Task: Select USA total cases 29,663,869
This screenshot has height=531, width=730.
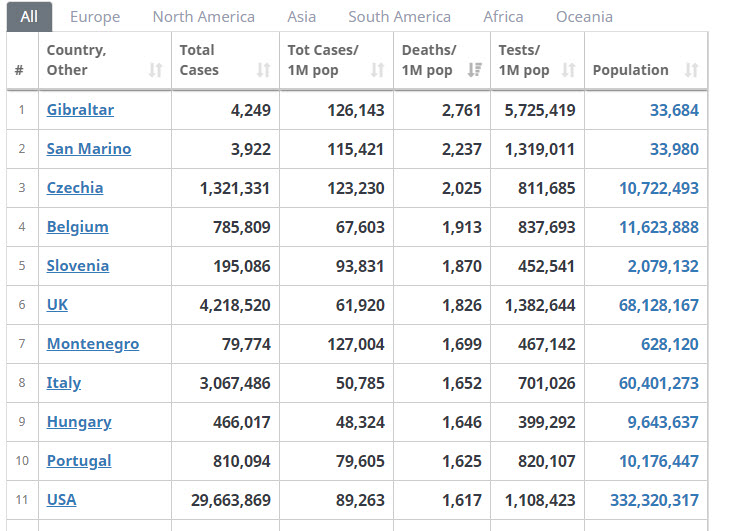Action: [x=231, y=500]
